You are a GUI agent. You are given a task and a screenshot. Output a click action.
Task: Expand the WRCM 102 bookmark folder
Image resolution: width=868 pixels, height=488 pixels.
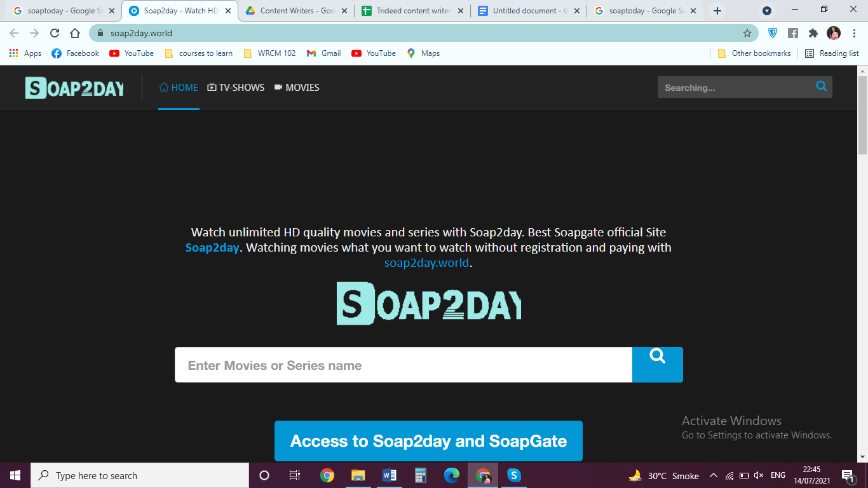[x=270, y=53]
